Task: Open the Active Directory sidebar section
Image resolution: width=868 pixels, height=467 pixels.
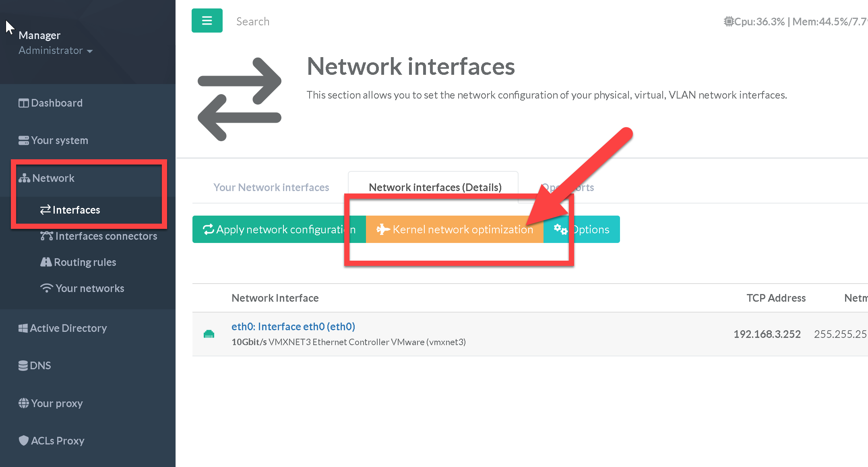Action: click(x=63, y=328)
